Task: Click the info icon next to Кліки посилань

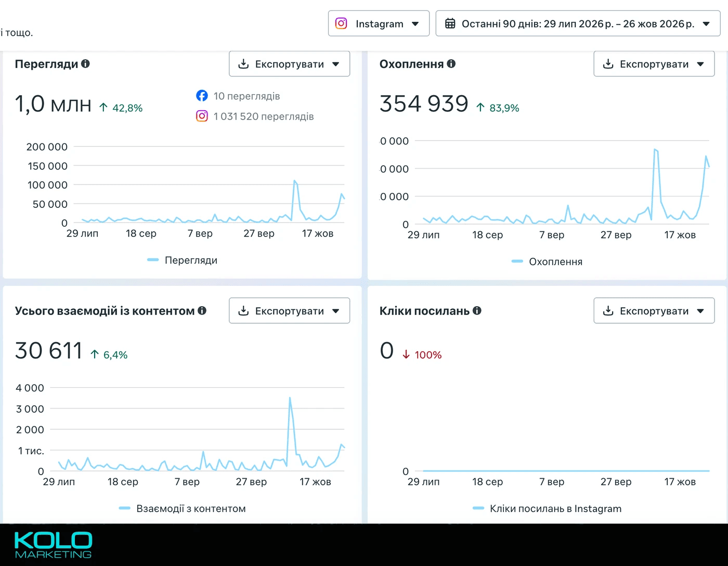Action: pyautogui.click(x=477, y=310)
